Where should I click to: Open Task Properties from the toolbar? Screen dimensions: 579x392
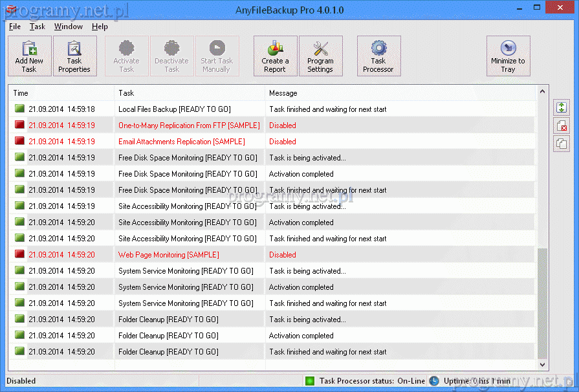coord(74,56)
